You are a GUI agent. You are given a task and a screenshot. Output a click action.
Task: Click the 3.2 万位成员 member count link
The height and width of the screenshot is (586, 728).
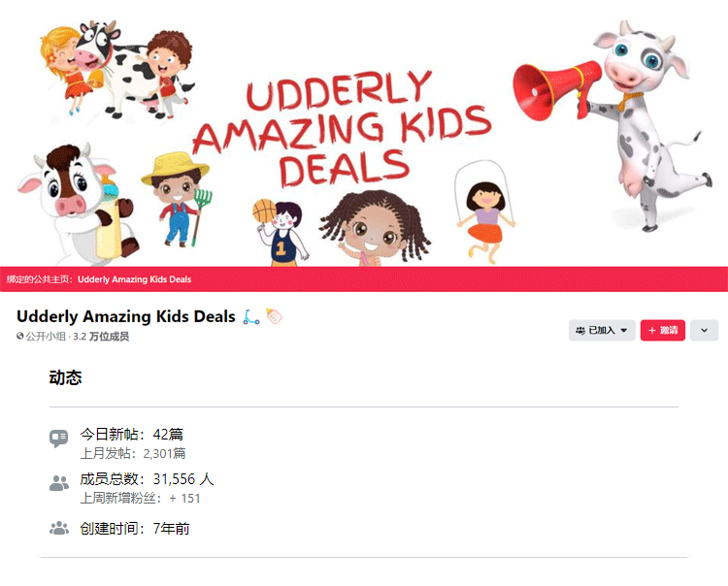[101, 337]
